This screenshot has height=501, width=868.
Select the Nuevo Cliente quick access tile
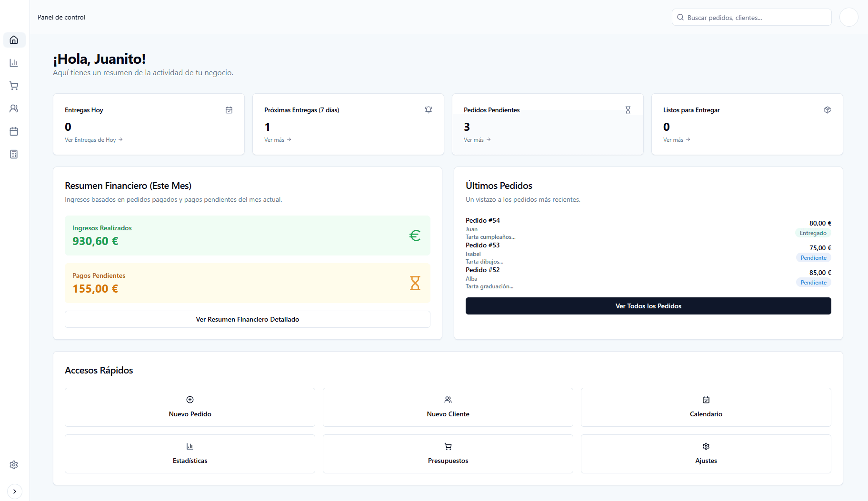[448, 407]
